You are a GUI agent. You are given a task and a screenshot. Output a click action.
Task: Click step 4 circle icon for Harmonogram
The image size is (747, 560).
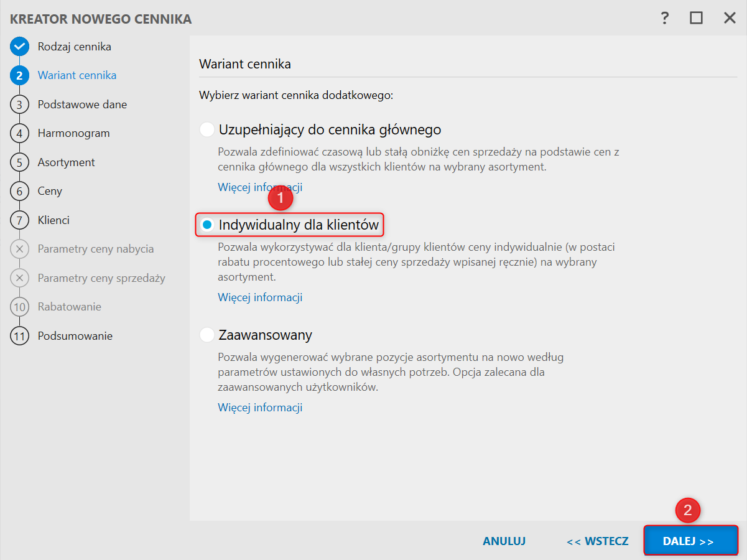coord(20,133)
